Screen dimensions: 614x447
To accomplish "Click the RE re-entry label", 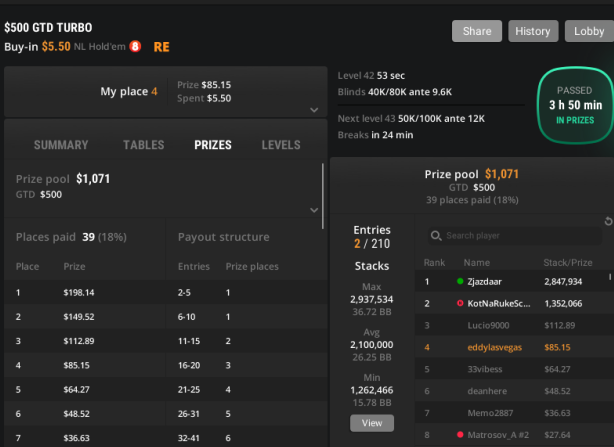I will (x=161, y=47).
